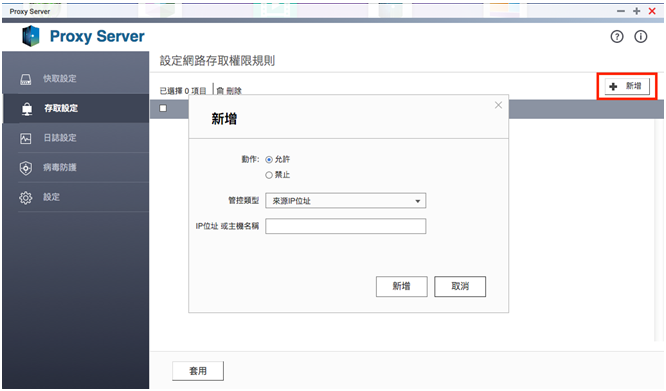
Task: Click the Proxy Server logo icon
Action: pos(31,36)
